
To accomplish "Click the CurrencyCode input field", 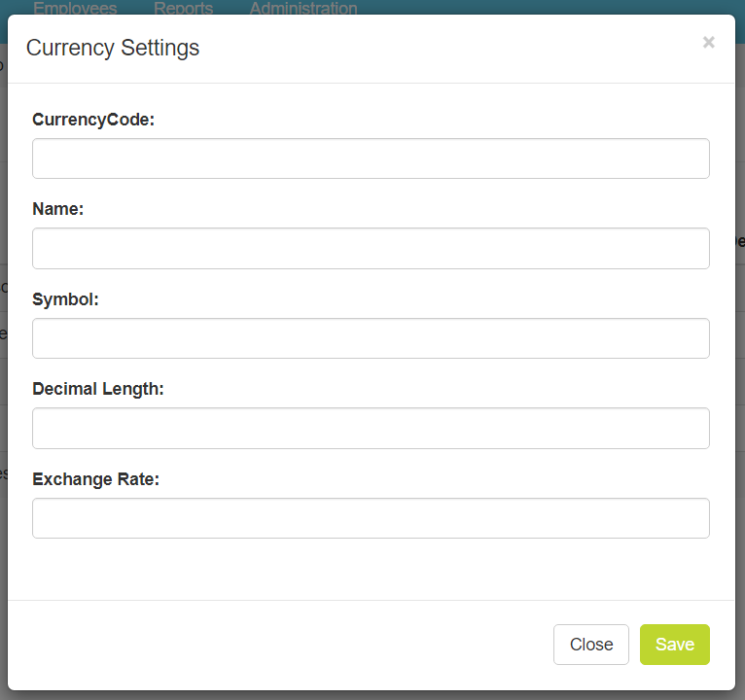I will click(371, 158).
